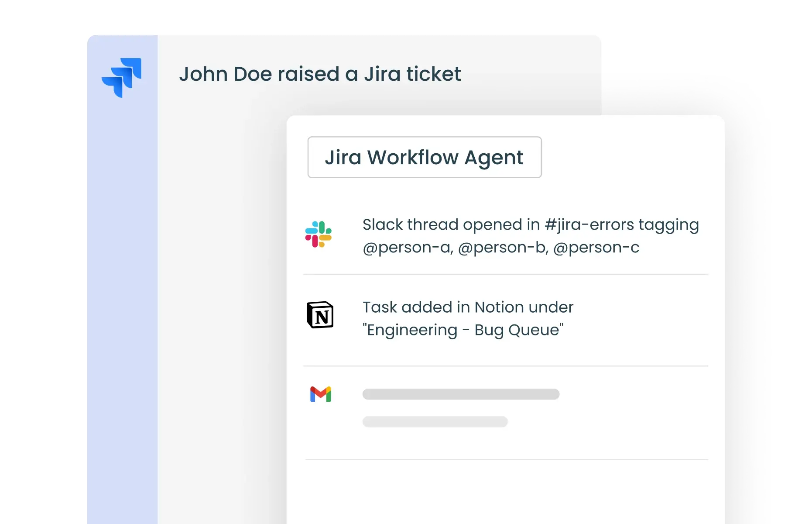Select the John Doe raised a Jira ticket header

(320, 73)
